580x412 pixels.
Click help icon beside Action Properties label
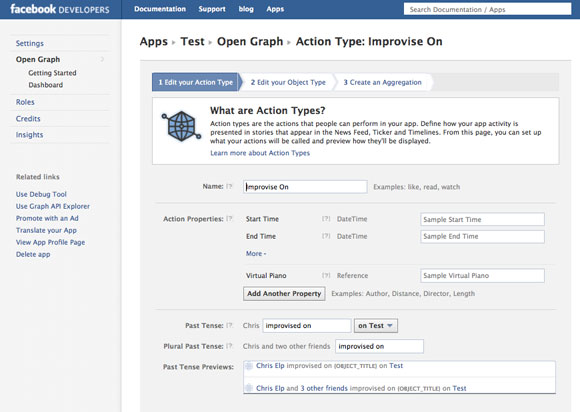pyautogui.click(x=229, y=219)
